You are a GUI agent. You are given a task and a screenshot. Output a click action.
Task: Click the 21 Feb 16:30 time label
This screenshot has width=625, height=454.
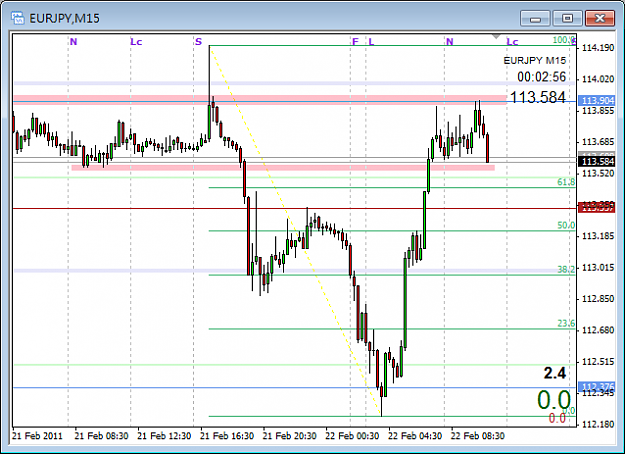[x=227, y=436]
